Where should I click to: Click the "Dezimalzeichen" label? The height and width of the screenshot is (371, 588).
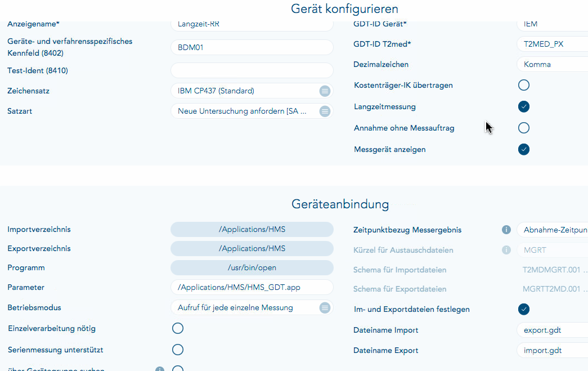pyautogui.click(x=380, y=64)
